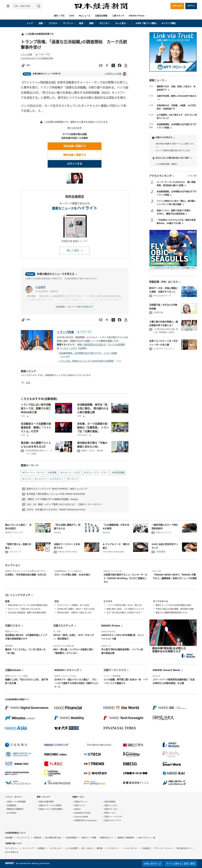202x868 pixels.
Task: Open アクセスランキング heading link
Action: pos(162,176)
